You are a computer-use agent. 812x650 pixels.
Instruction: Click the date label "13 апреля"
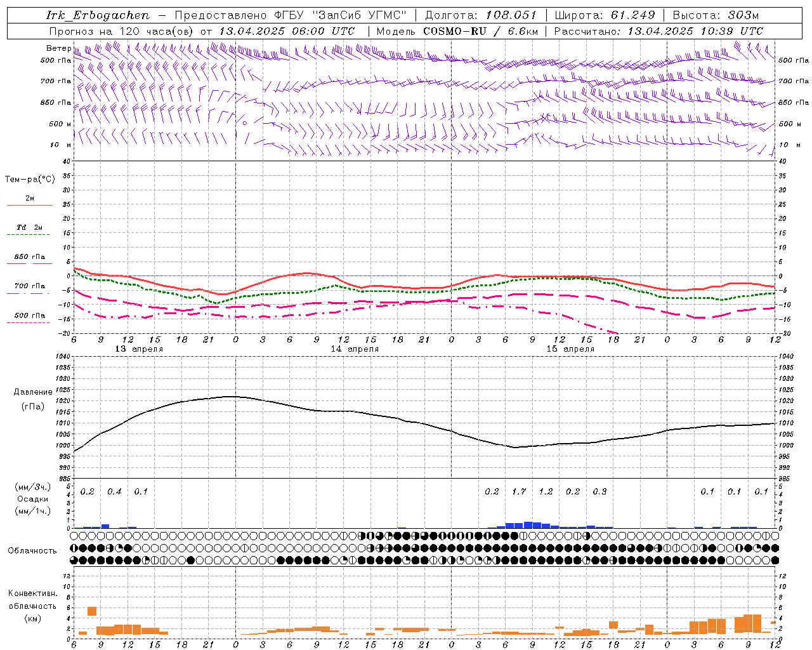(x=139, y=349)
